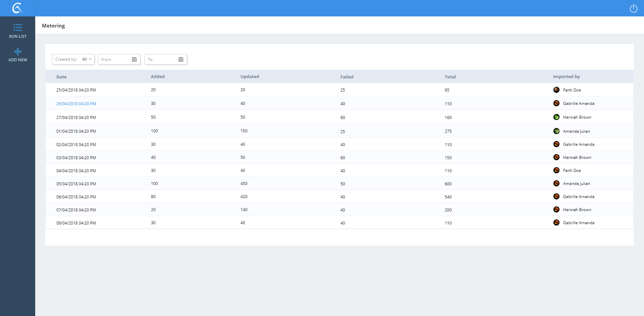Click Gabrille Amanda in 08/04/2018 row

tap(578, 223)
